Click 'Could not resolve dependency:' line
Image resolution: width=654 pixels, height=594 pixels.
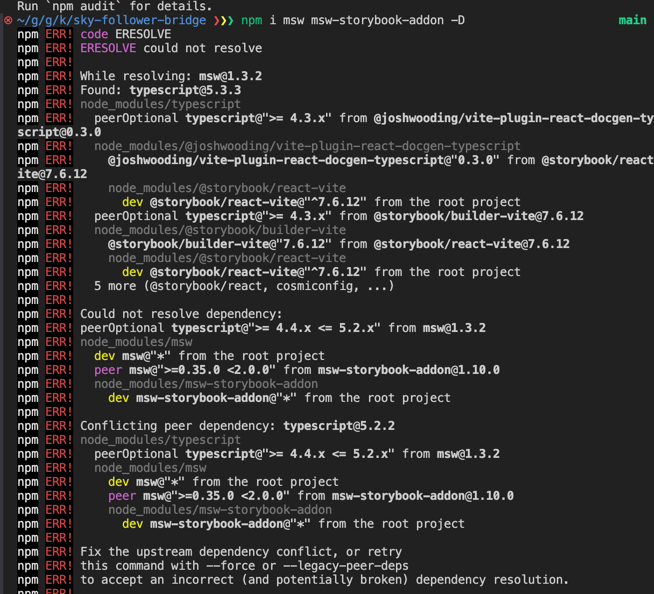181,314
